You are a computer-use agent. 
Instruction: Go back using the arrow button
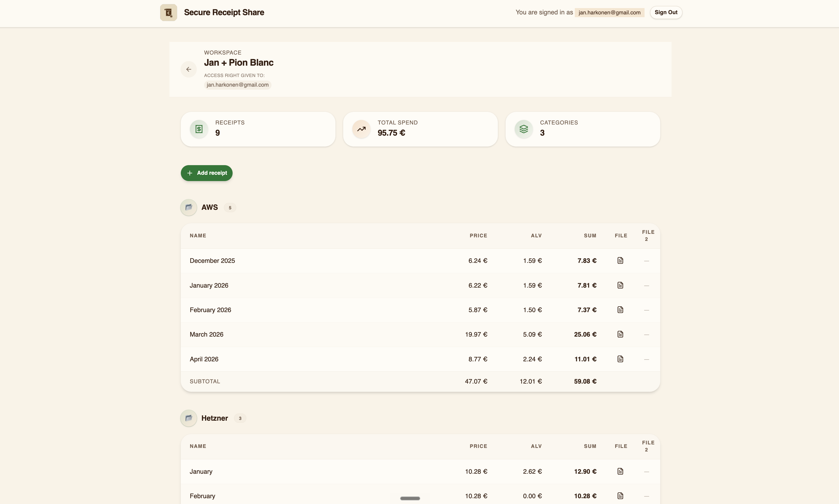188,69
